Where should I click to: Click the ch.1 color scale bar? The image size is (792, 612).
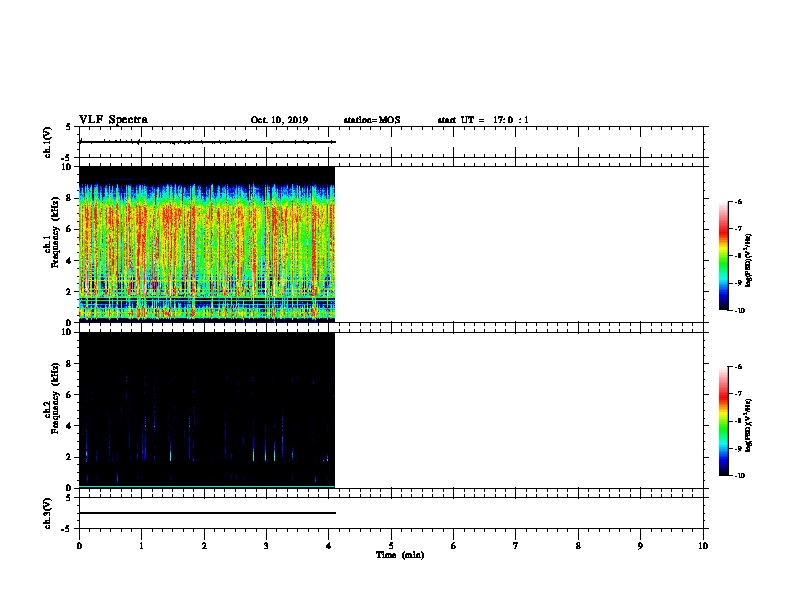pyautogui.click(x=724, y=256)
